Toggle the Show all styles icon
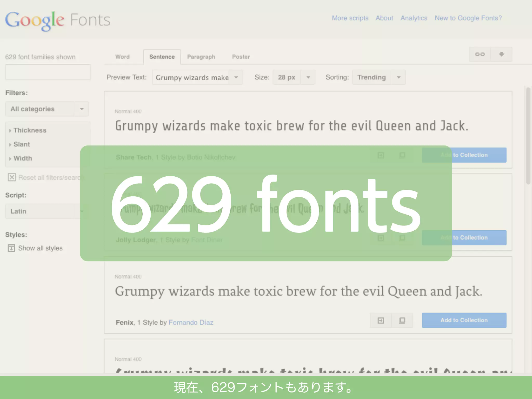Screen dimensions: 532x399 11,248
